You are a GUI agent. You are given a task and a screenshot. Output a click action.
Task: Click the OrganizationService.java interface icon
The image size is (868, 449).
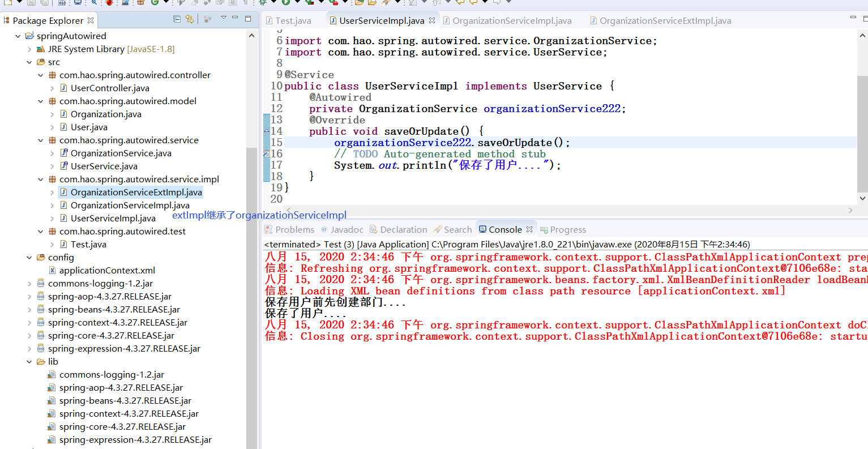click(x=64, y=153)
